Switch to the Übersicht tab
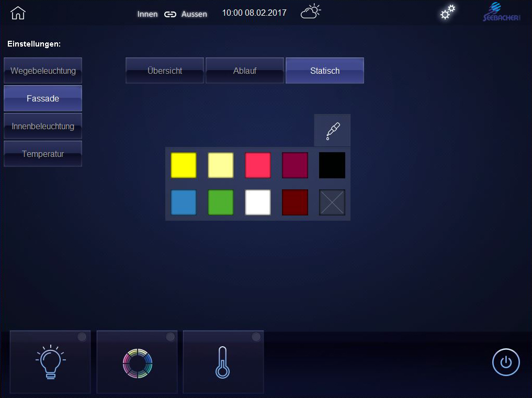The image size is (532, 398). (165, 71)
